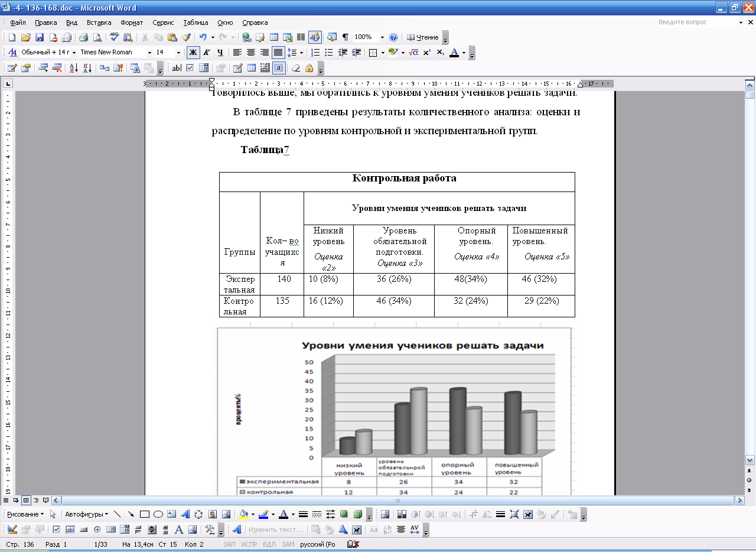Open the Правка menu
This screenshot has height=552, width=756.
tap(45, 22)
